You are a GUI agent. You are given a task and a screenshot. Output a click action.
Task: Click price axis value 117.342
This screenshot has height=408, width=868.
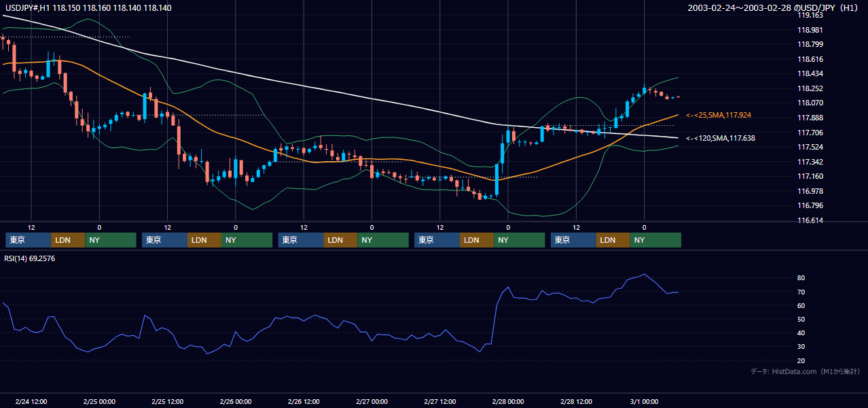(x=810, y=162)
